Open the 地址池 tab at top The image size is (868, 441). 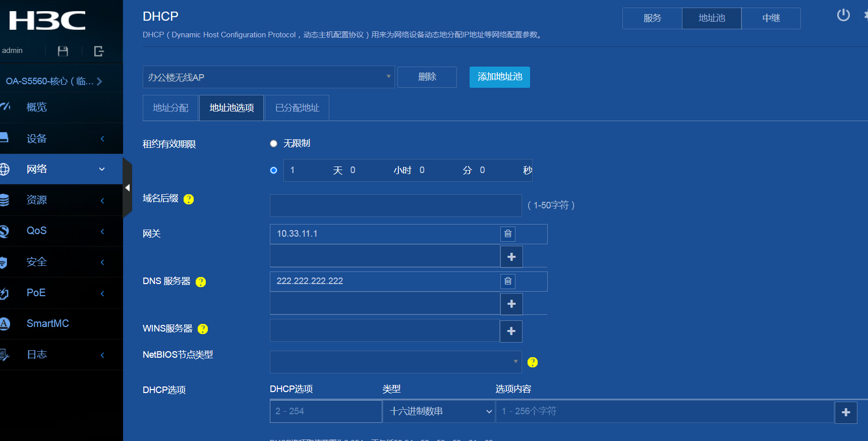tap(712, 18)
